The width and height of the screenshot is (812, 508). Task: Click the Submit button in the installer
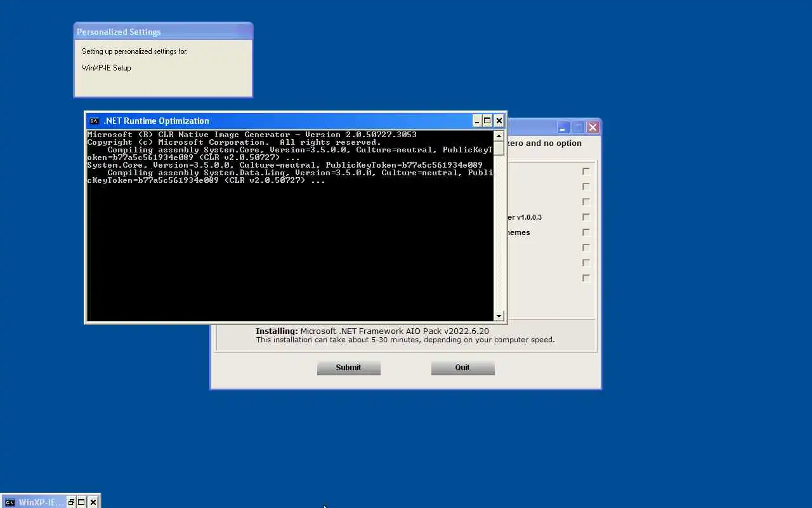tap(348, 368)
